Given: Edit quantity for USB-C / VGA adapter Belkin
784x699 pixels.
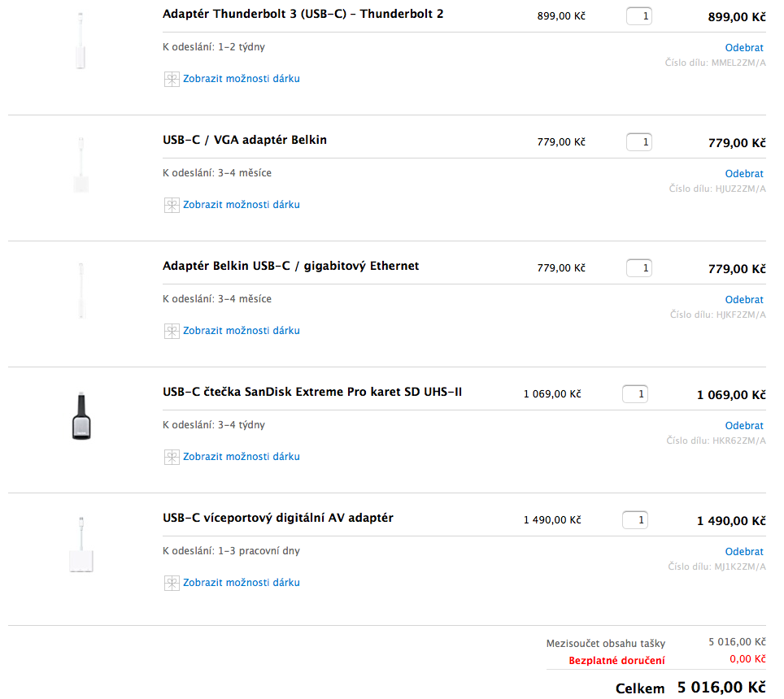Looking at the screenshot, I should click(x=639, y=142).
